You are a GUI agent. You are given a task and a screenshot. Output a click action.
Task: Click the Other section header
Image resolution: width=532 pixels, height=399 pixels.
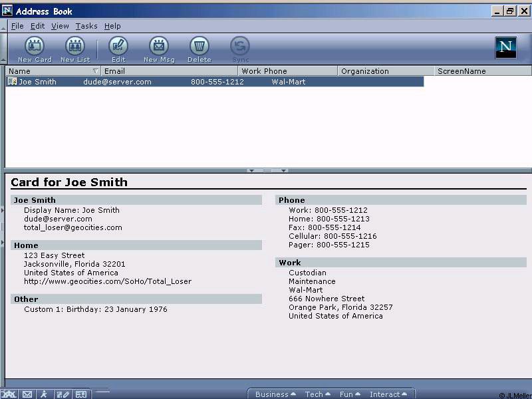click(x=136, y=299)
